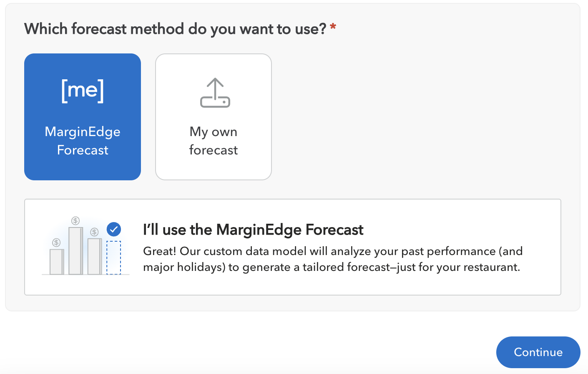This screenshot has width=588, height=374.
Task: Click the dashed blue forecast bar
Action: pos(114,258)
